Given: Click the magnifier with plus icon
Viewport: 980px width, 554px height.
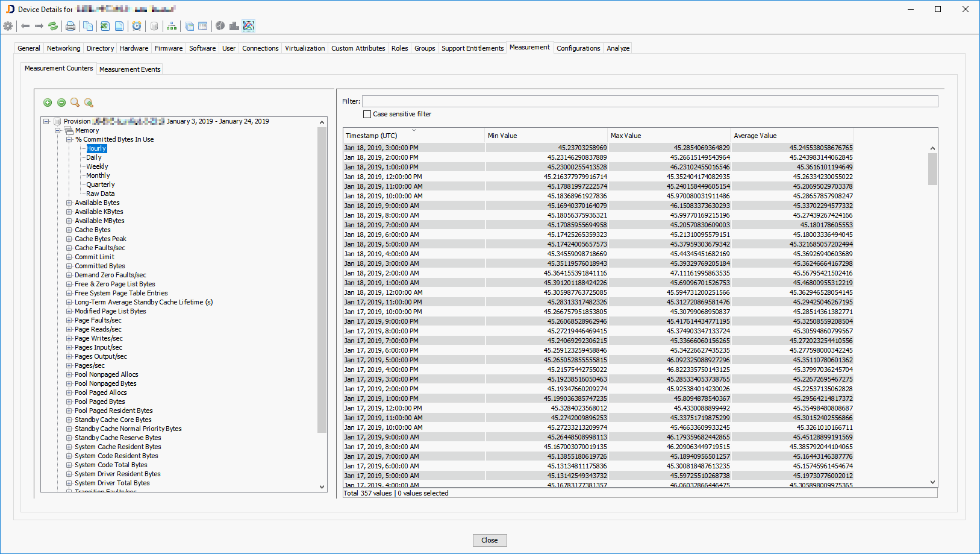Looking at the screenshot, I should (x=89, y=102).
